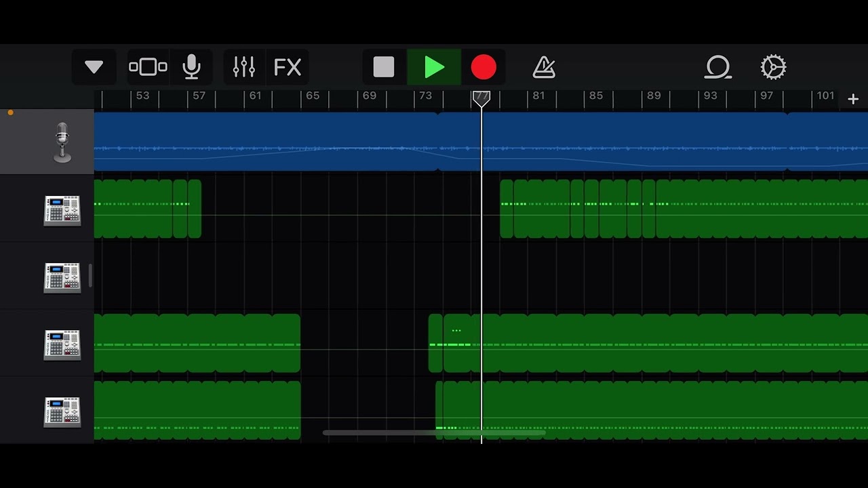This screenshot has width=868, height=488.
Task: Click ruler at bar 69
Action: pos(369,96)
